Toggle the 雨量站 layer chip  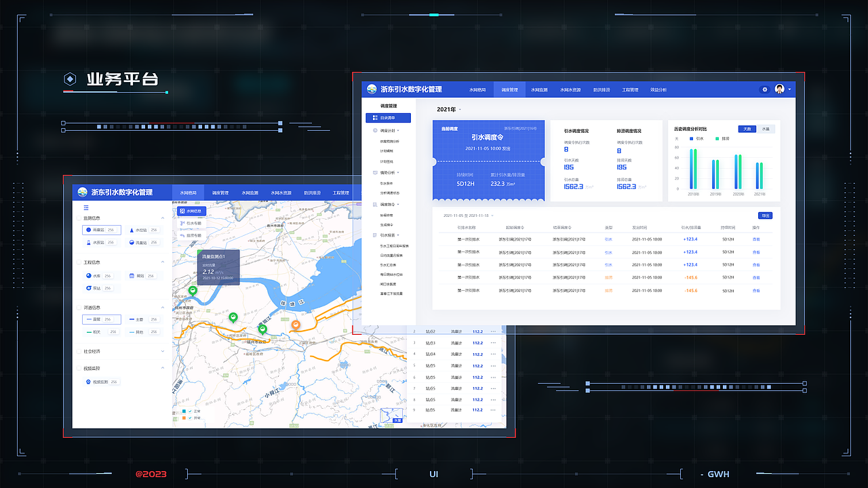[x=102, y=230]
